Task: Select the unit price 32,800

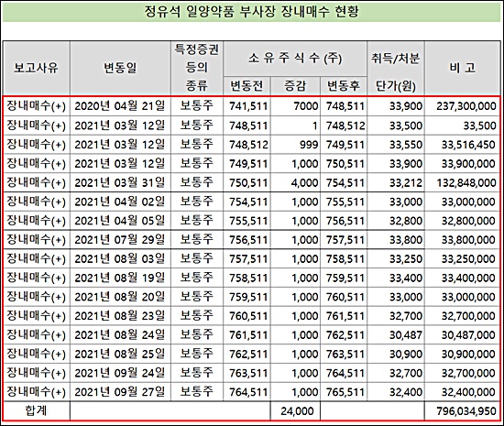Action: (406, 221)
